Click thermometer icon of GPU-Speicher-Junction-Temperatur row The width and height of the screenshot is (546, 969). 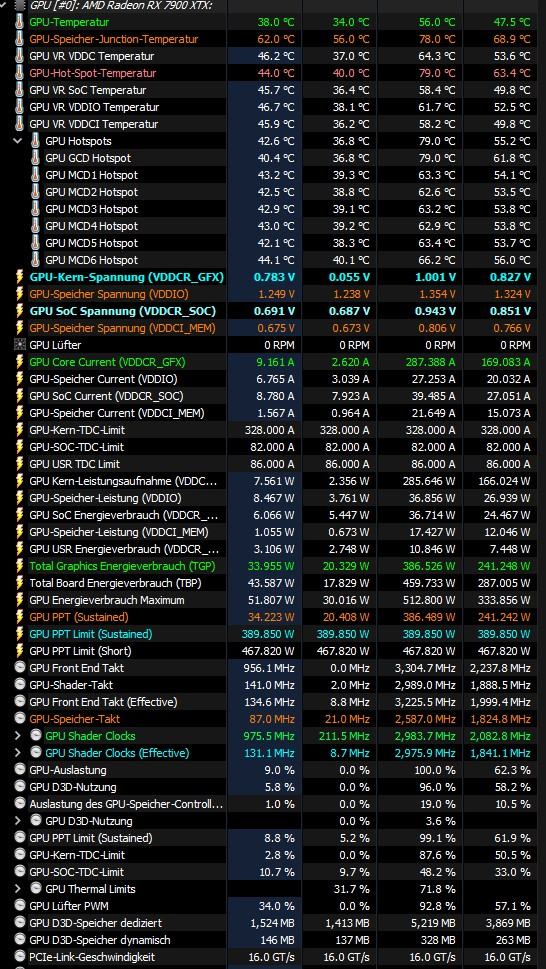20,39
